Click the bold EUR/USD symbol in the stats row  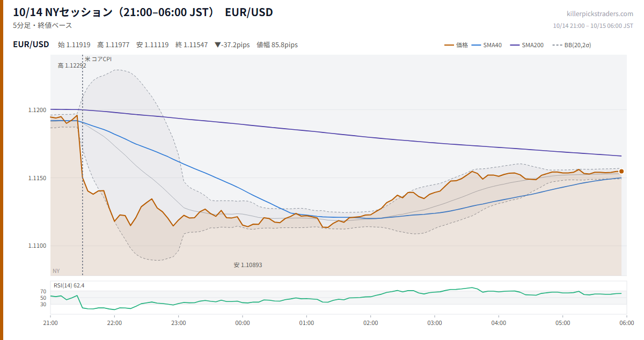click(31, 45)
